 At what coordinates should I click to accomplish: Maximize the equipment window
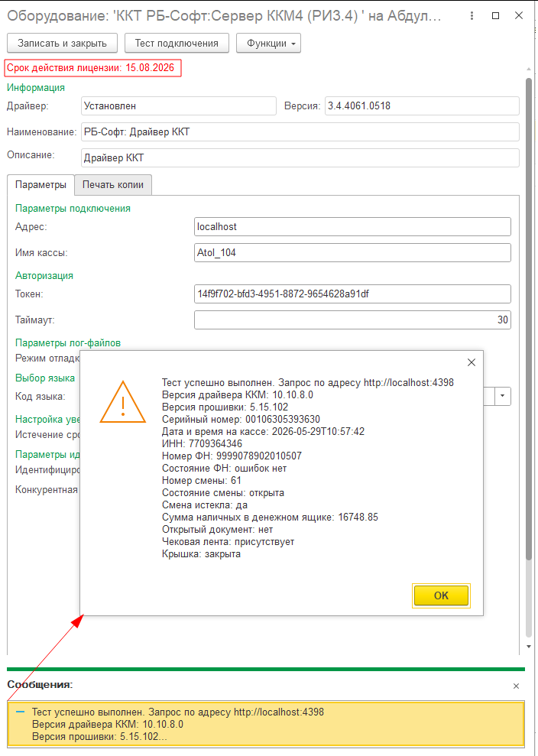[495, 16]
